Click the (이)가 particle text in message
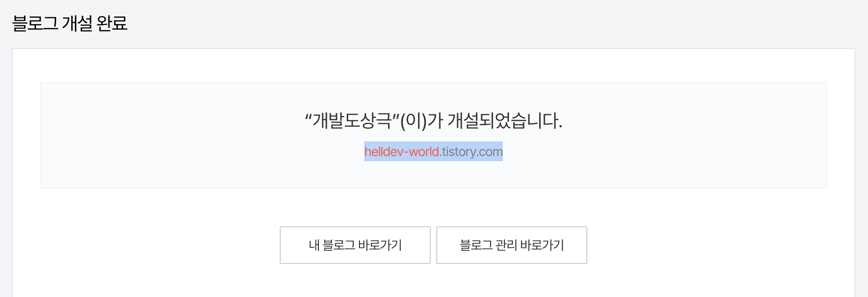Screen dimensions: 868x297 click(422, 121)
